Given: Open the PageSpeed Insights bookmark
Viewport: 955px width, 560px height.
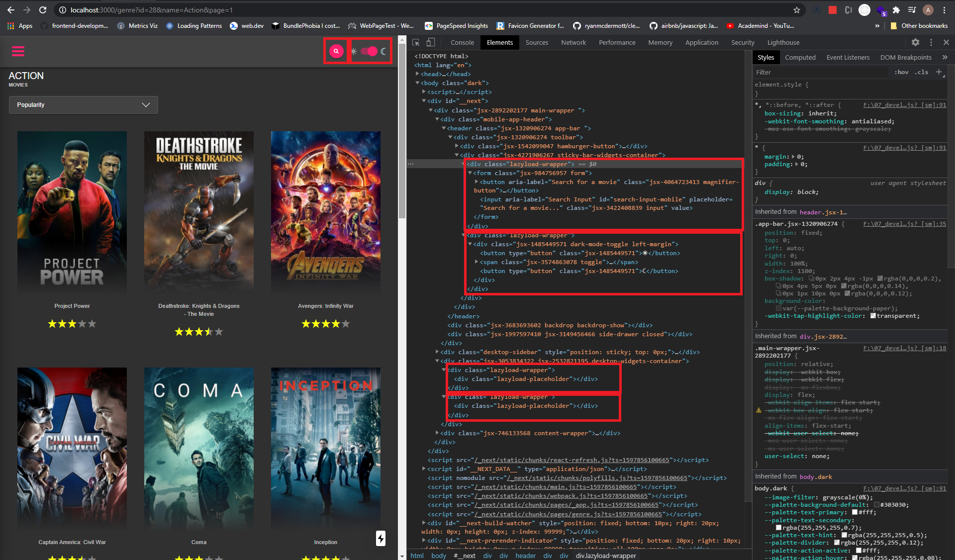Looking at the screenshot, I should tap(457, 26).
